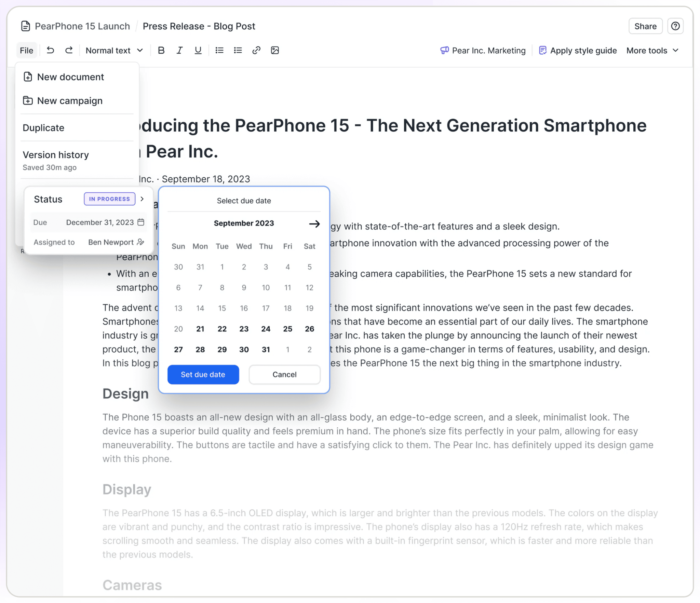Viewport: 700px width, 603px height.
Task: Toggle the IN PROGRESS status badge
Action: click(109, 199)
